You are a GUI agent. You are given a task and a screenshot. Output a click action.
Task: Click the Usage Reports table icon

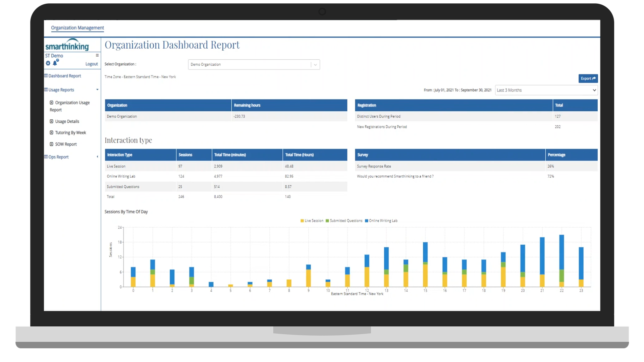click(46, 90)
